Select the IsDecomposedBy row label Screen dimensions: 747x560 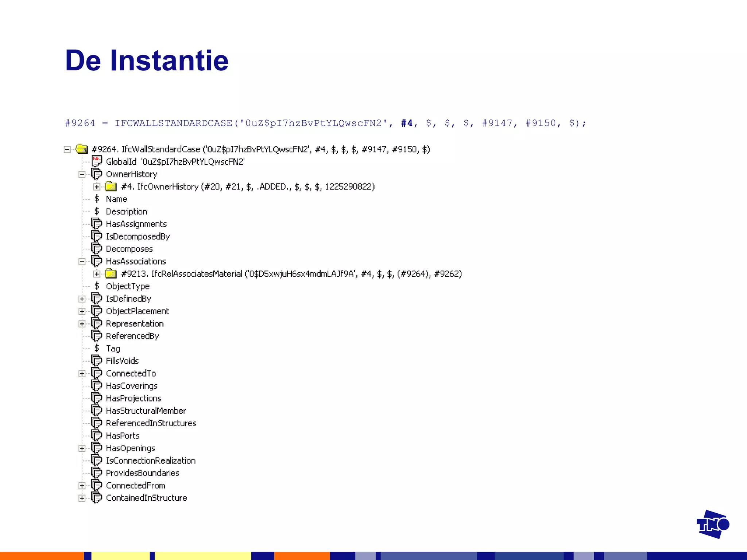click(x=138, y=236)
